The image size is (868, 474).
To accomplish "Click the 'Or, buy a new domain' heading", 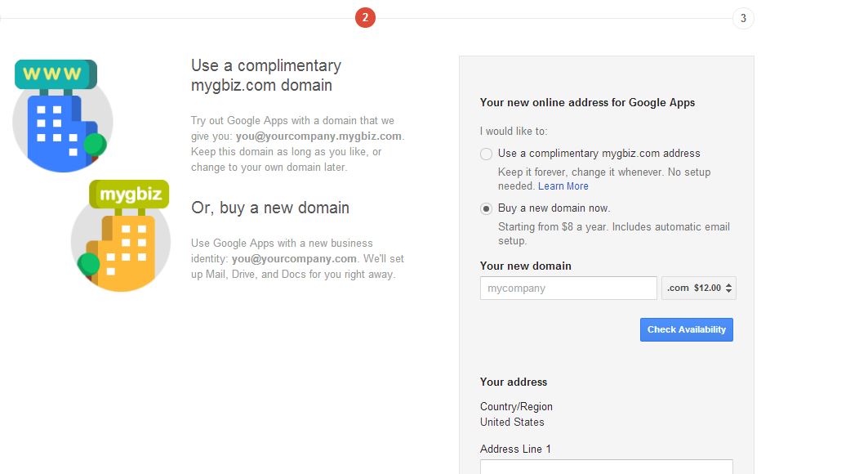I will pyautogui.click(x=270, y=208).
